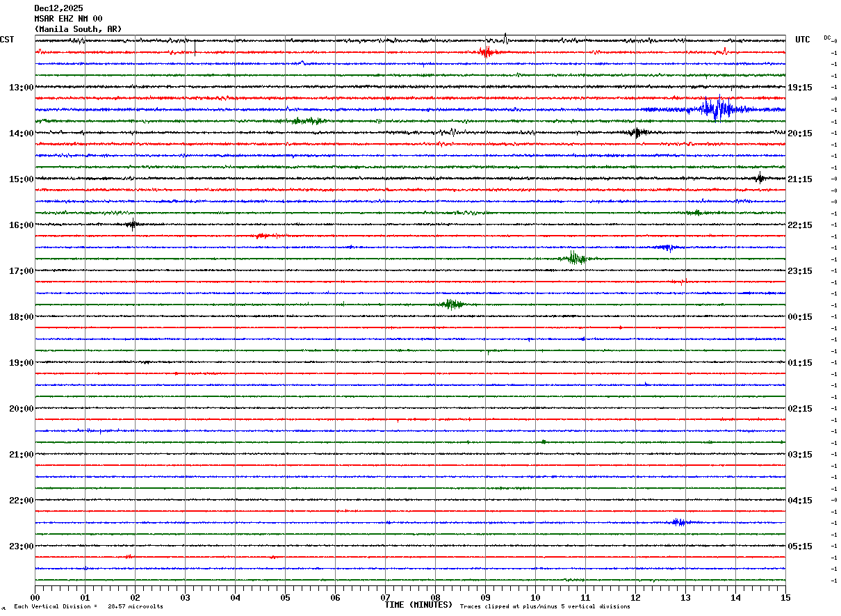Click the 18:00 CST time label
This screenshot has width=841, height=616.
[x=21, y=317]
